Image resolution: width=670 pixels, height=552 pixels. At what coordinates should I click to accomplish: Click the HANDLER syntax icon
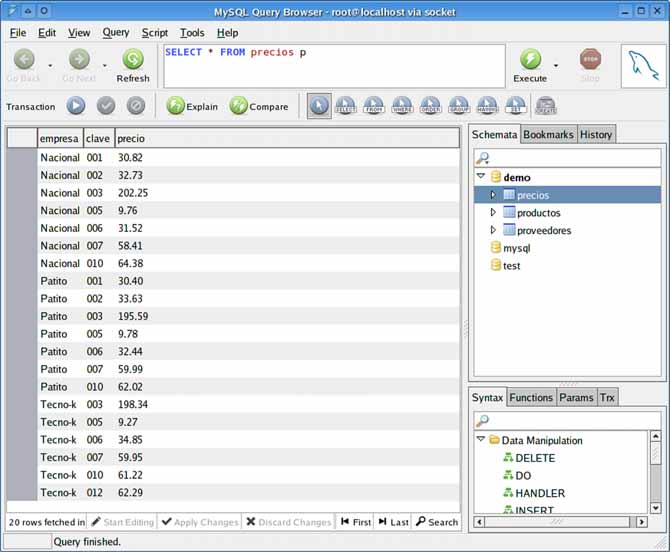pos(508,493)
